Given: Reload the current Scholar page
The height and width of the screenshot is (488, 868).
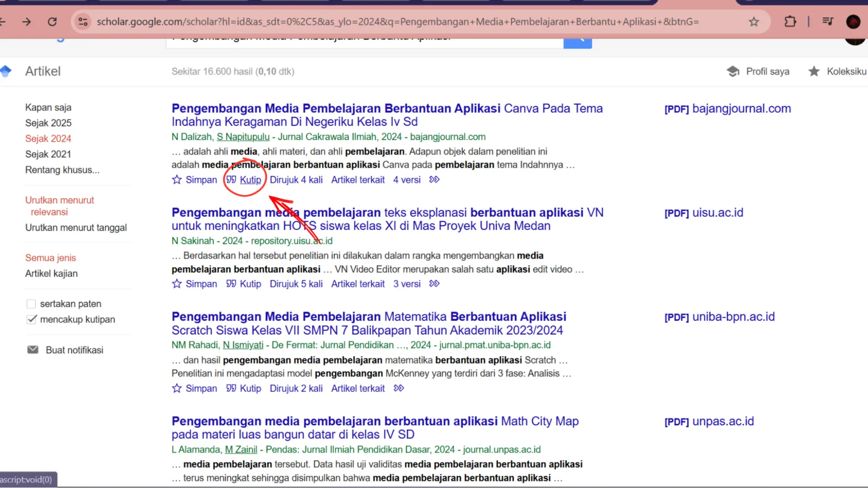Looking at the screenshot, I should tap(53, 22).
